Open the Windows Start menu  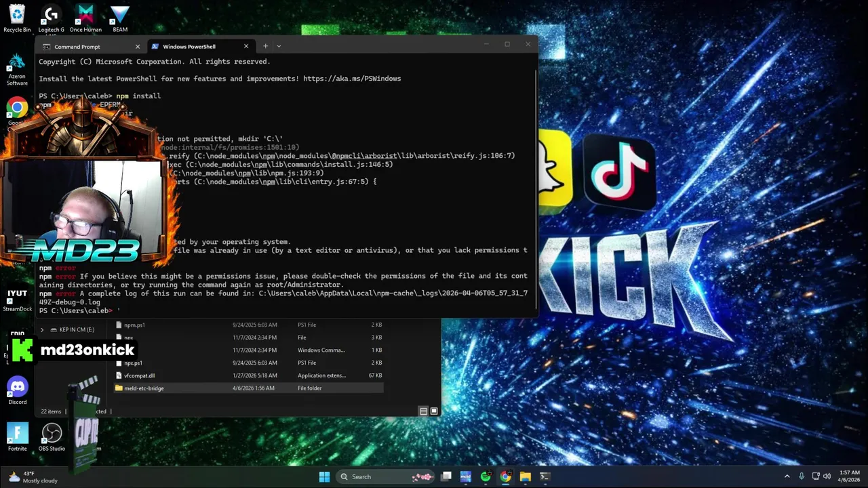click(x=324, y=476)
